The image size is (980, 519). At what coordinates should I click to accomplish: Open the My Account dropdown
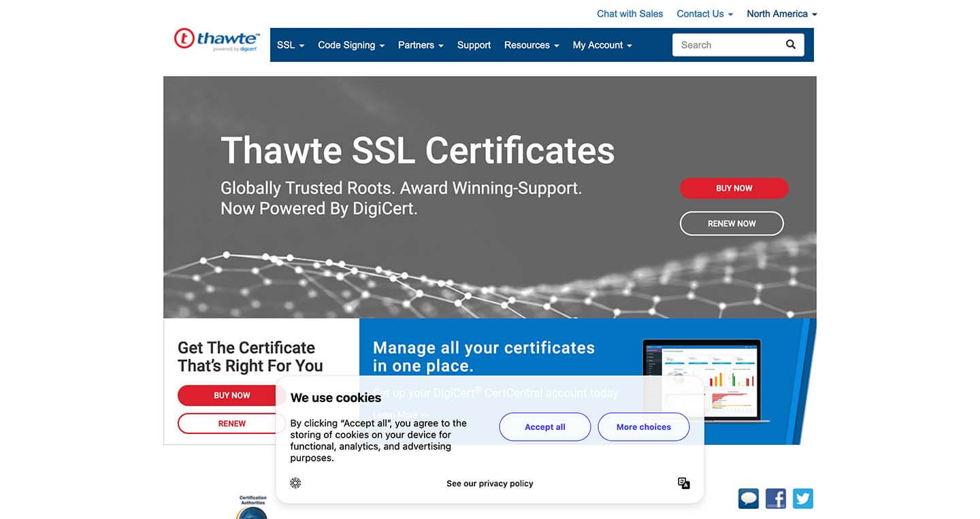pyautogui.click(x=602, y=45)
